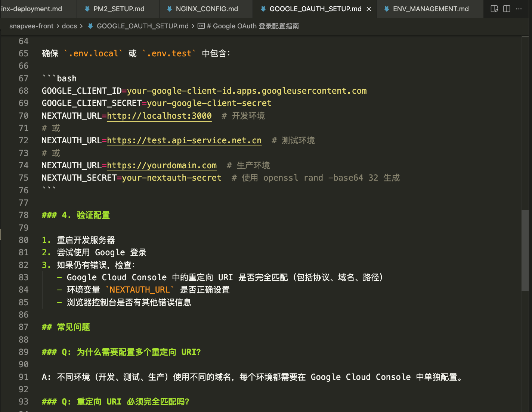Switch to the ENV_MANAGEMENT.md tab
This screenshot has width=532, height=412.
pyautogui.click(x=430, y=9)
